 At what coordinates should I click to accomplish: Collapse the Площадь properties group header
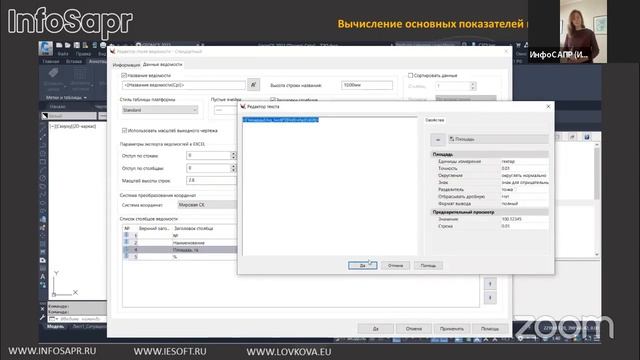click(489, 154)
